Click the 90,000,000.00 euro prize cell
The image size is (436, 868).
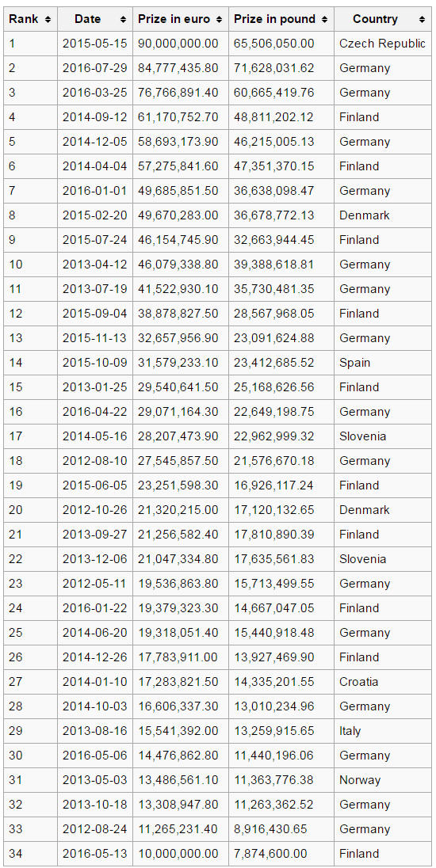click(181, 44)
